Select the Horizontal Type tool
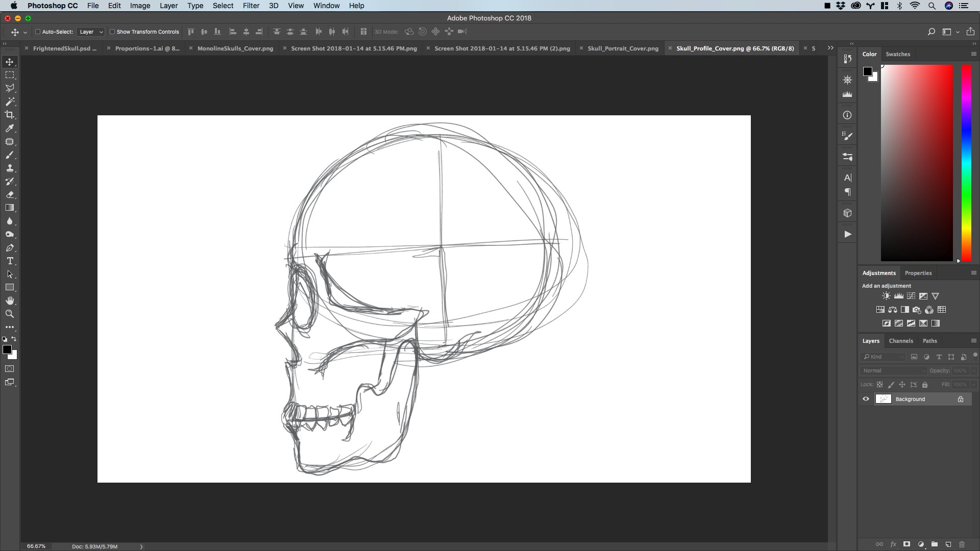980x551 pixels. [x=10, y=261]
